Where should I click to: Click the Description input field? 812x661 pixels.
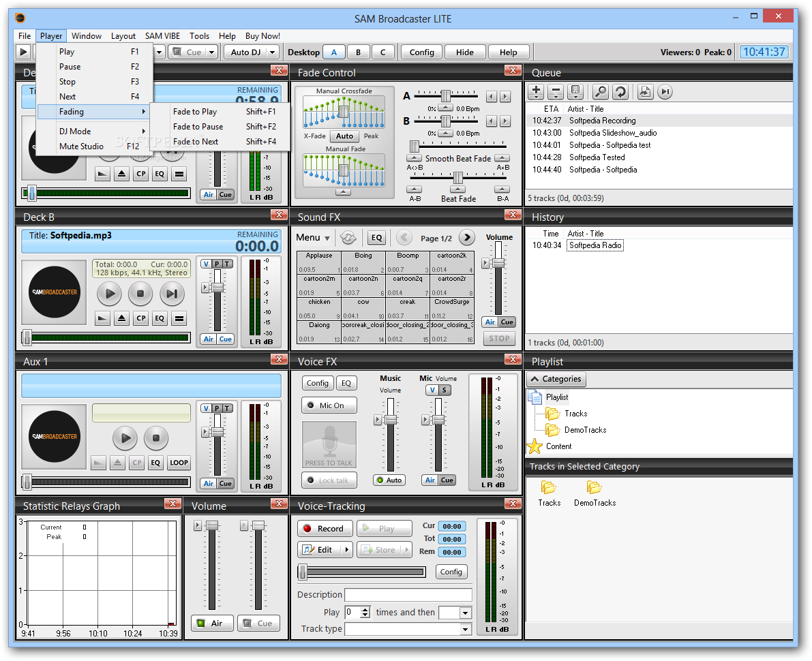click(x=408, y=595)
